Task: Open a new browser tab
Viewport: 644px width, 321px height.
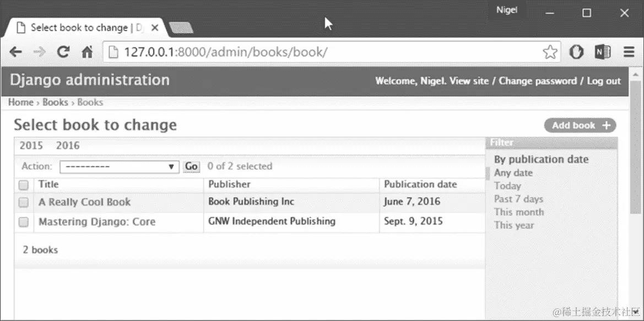Action: [x=181, y=28]
